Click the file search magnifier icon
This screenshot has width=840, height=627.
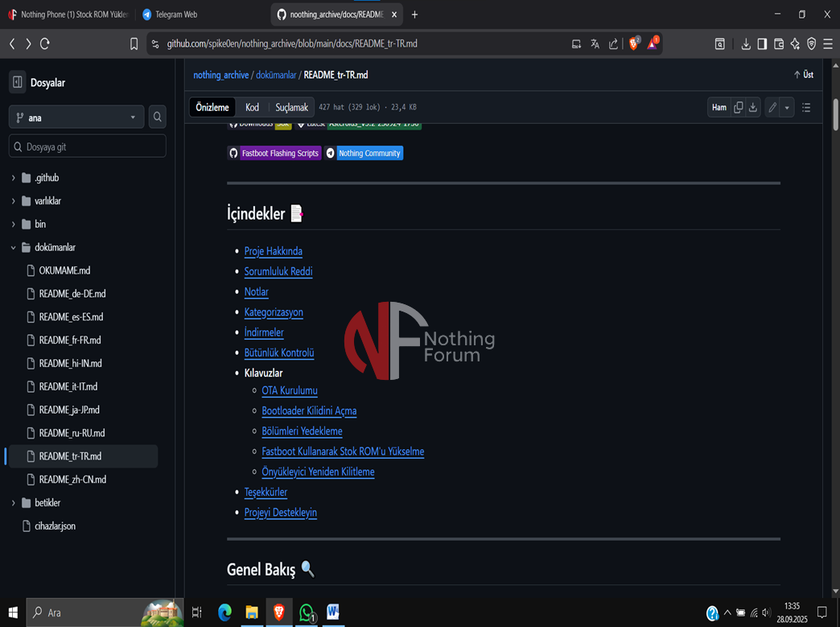click(158, 118)
